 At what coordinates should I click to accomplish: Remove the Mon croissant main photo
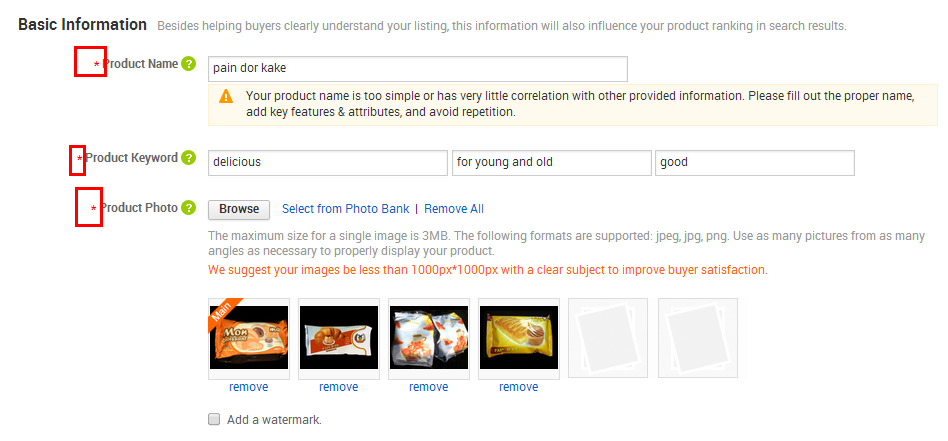(248, 387)
